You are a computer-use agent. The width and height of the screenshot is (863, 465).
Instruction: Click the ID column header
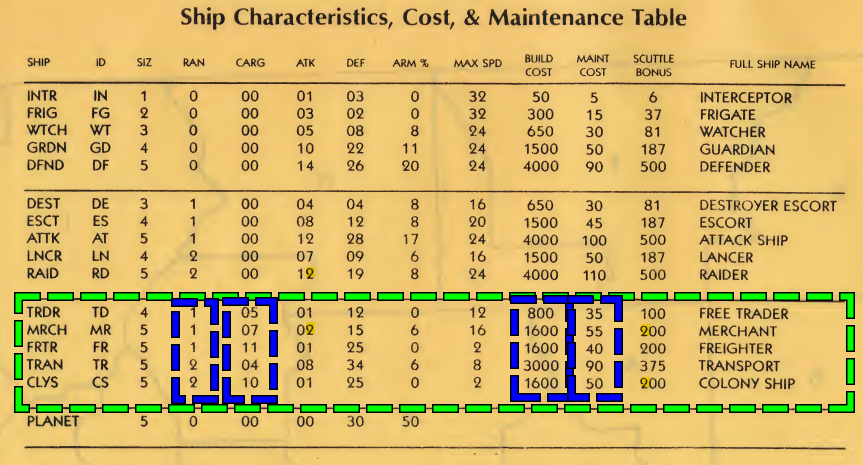click(100, 62)
